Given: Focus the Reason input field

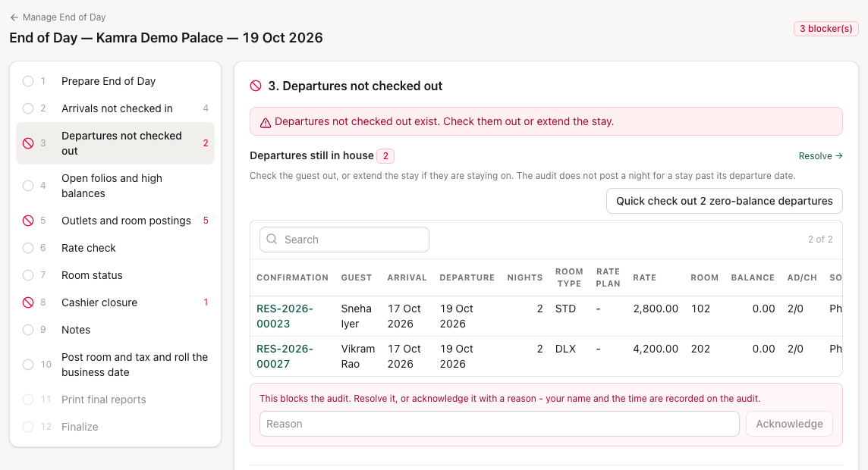Looking at the screenshot, I should pos(499,424).
